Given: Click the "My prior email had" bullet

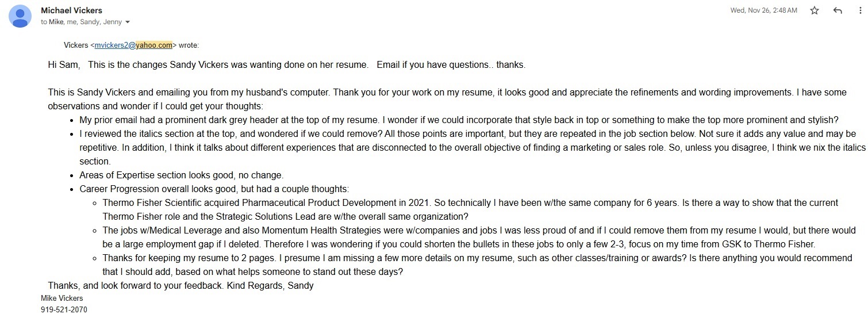Looking at the screenshot, I should pyautogui.click(x=459, y=120).
